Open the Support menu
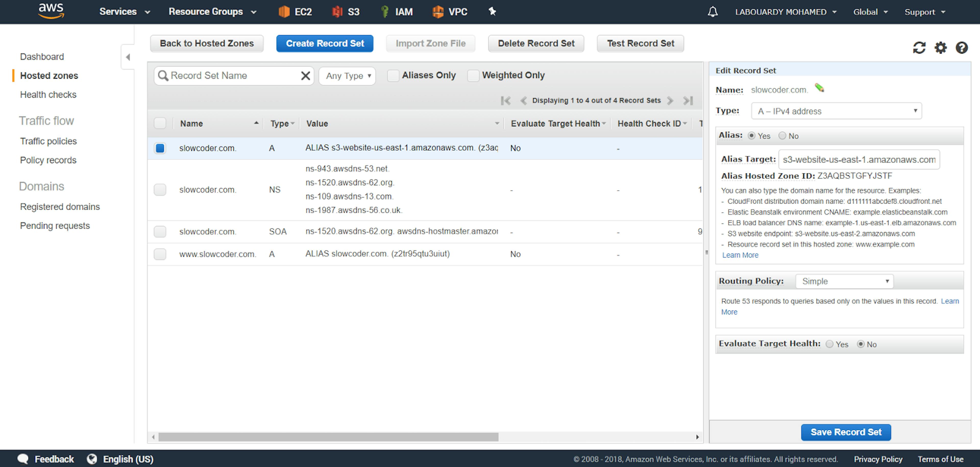980x467 pixels. 924,12
